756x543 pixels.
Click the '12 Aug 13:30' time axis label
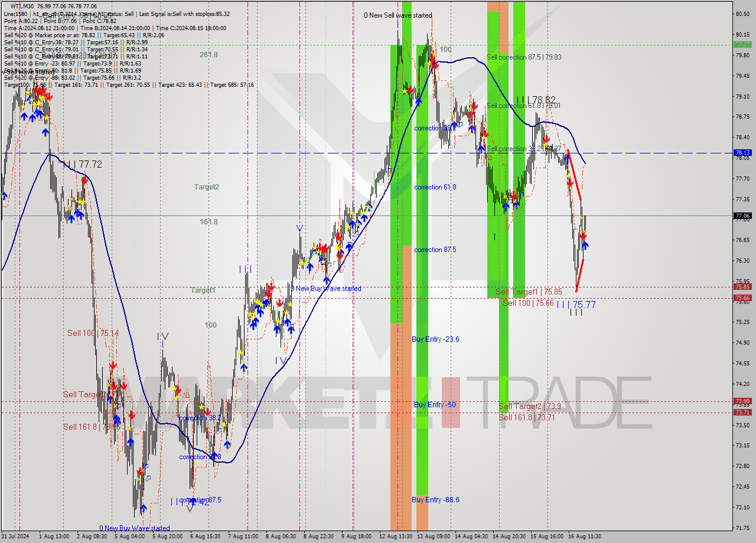(x=395, y=537)
